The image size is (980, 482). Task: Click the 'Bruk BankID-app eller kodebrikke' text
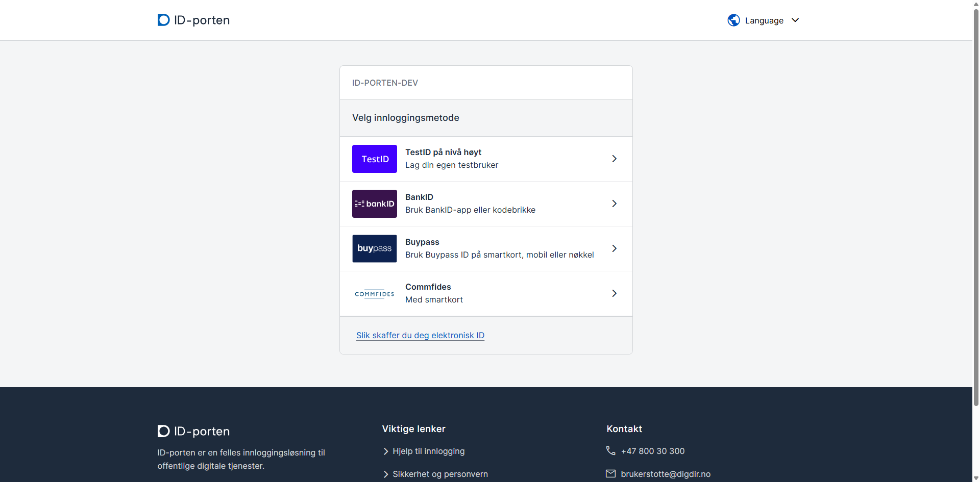click(470, 210)
